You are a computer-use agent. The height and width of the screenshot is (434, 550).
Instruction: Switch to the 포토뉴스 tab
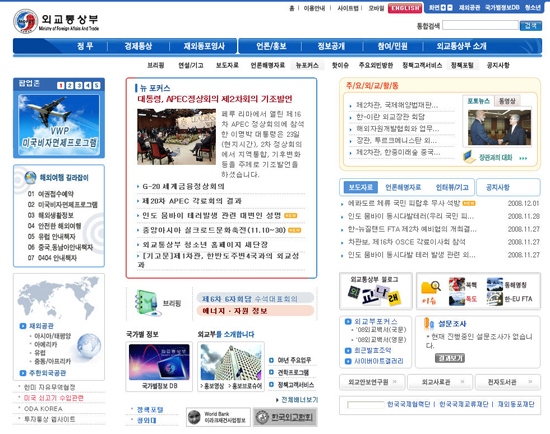click(478, 101)
